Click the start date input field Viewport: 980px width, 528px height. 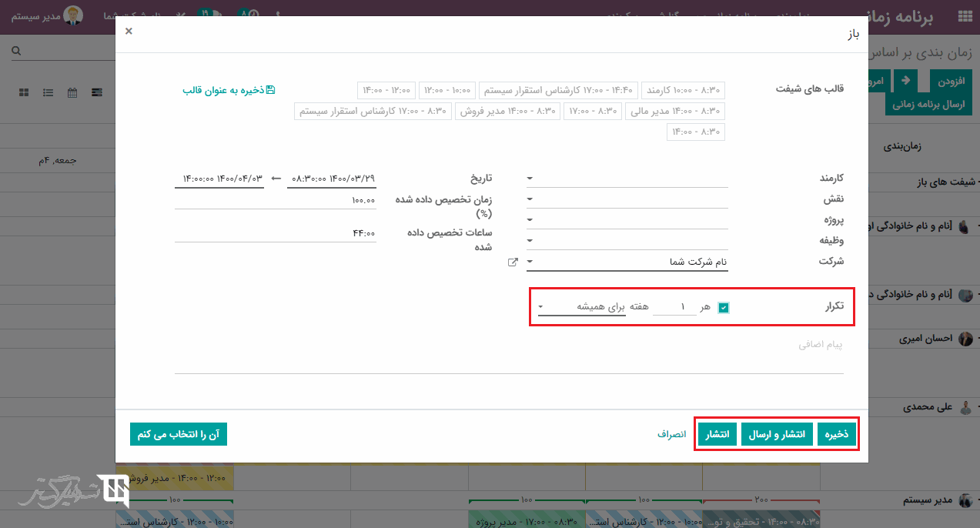click(331, 179)
